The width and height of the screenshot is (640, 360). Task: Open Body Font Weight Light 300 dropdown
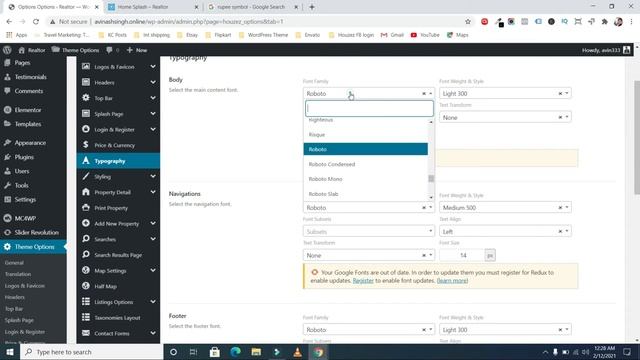(505, 93)
